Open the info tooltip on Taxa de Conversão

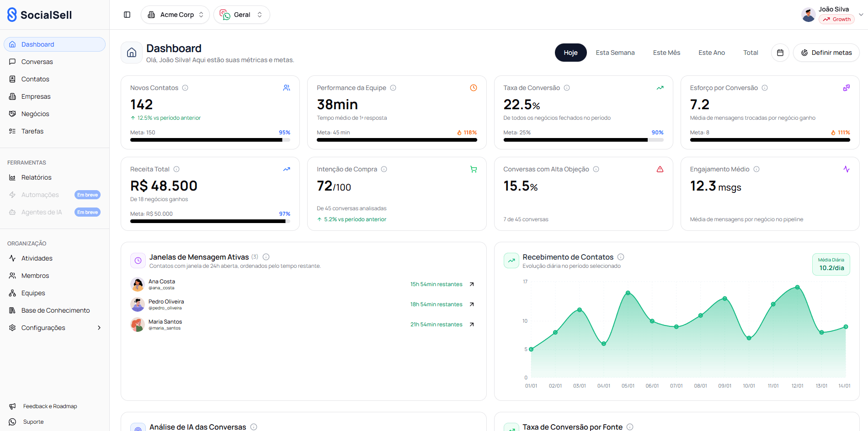tap(567, 87)
